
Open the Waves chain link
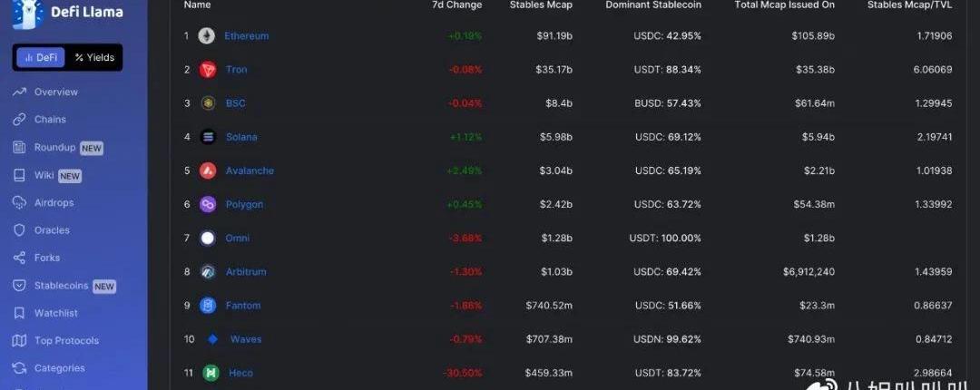pos(246,339)
